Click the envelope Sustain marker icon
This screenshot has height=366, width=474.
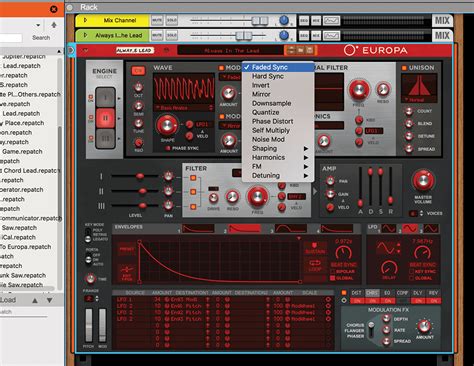[x=315, y=249]
